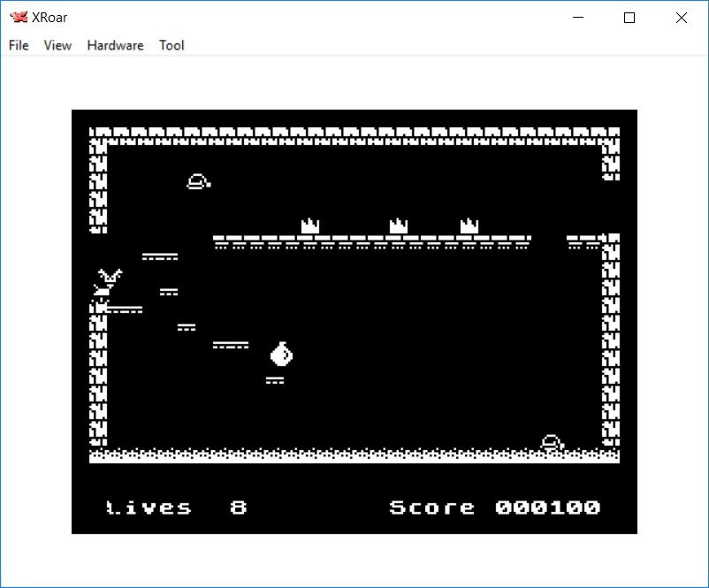
Task: Click the lives count number 8
Action: [238, 508]
